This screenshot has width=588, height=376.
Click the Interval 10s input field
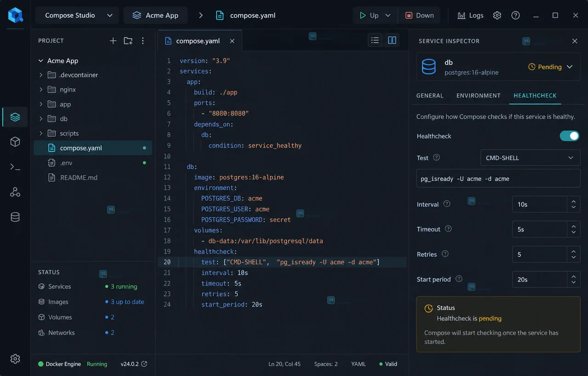click(x=540, y=204)
